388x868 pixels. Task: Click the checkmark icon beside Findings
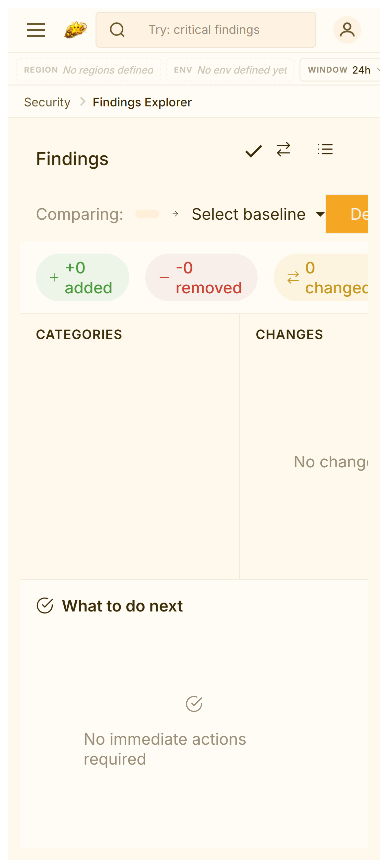[253, 150]
